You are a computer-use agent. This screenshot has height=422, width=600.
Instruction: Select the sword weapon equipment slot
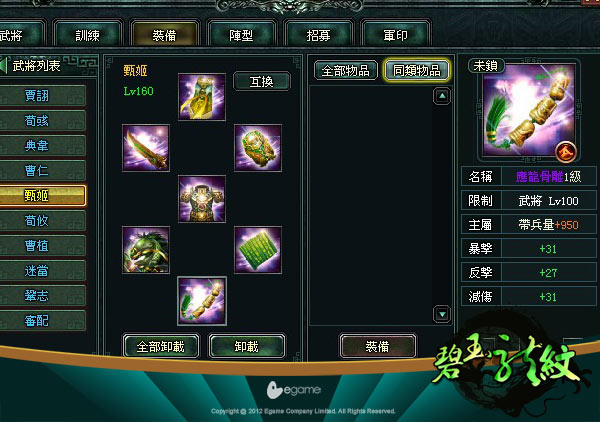pos(146,148)
